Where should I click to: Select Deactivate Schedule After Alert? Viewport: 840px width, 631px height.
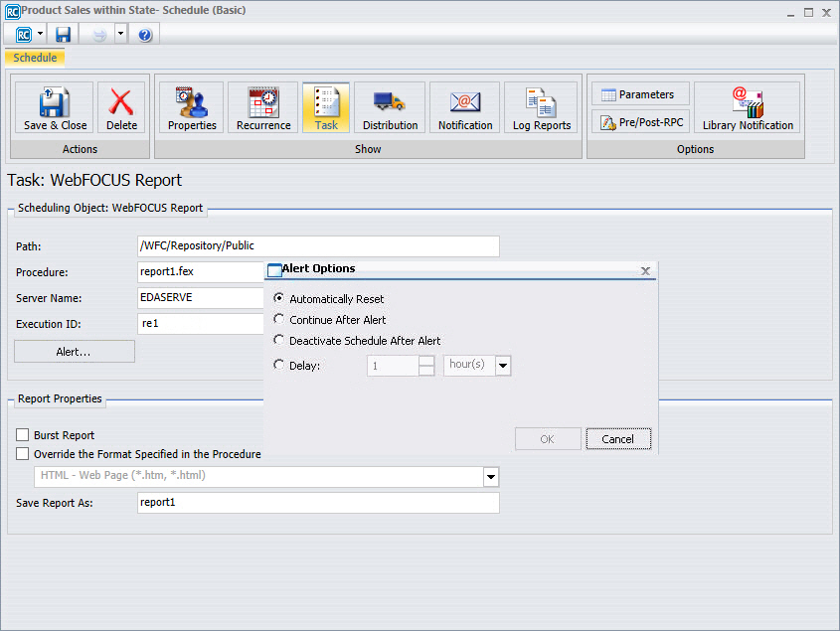click(278, 340)
